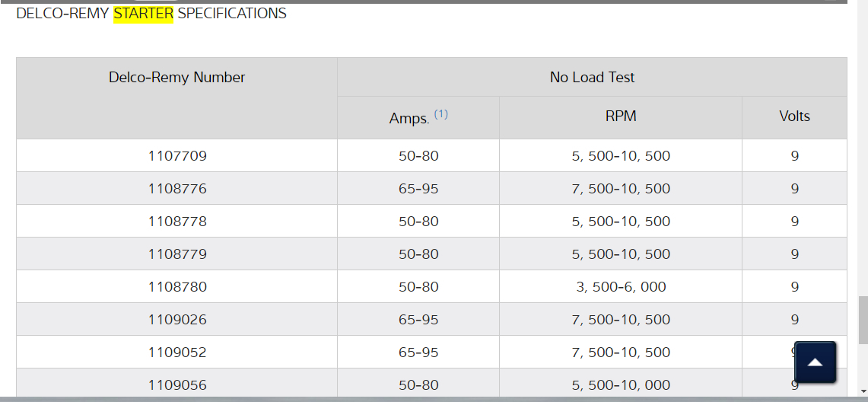Click the 5, 500-10, 000 RPM value

pos(621,385)
